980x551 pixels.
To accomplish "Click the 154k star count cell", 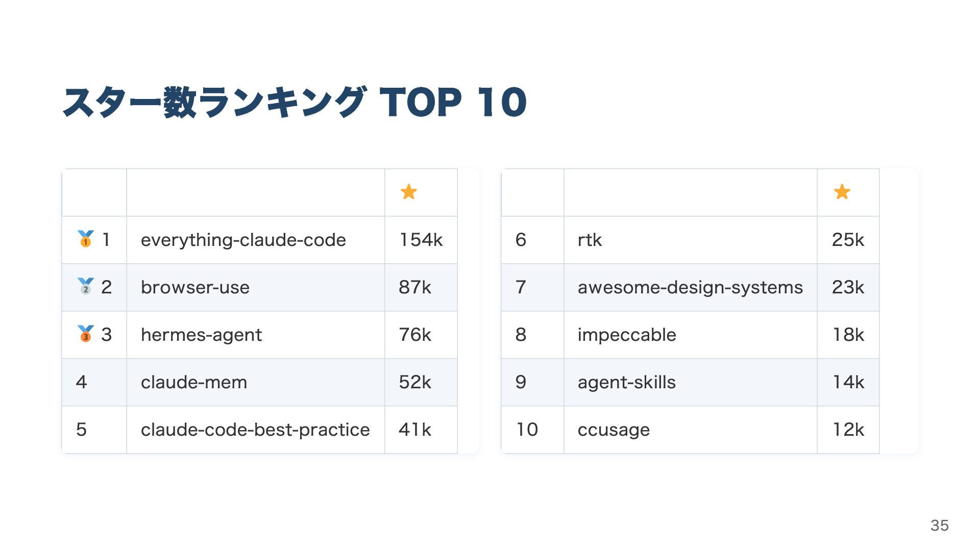I will 421,240.
